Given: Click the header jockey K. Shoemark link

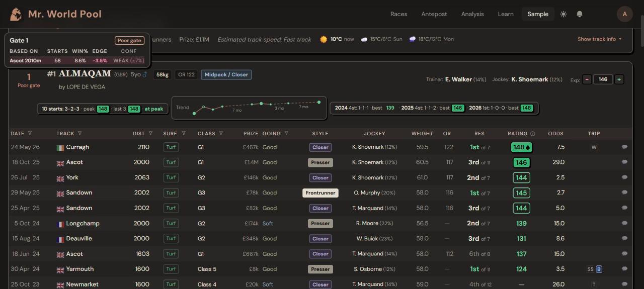Looking at the screenshot, I should 529,79.
